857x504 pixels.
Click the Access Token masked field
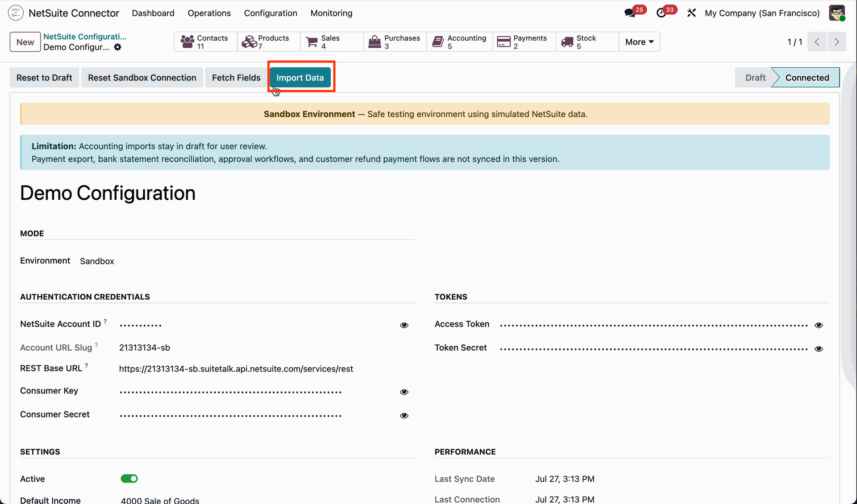(654, 325)
